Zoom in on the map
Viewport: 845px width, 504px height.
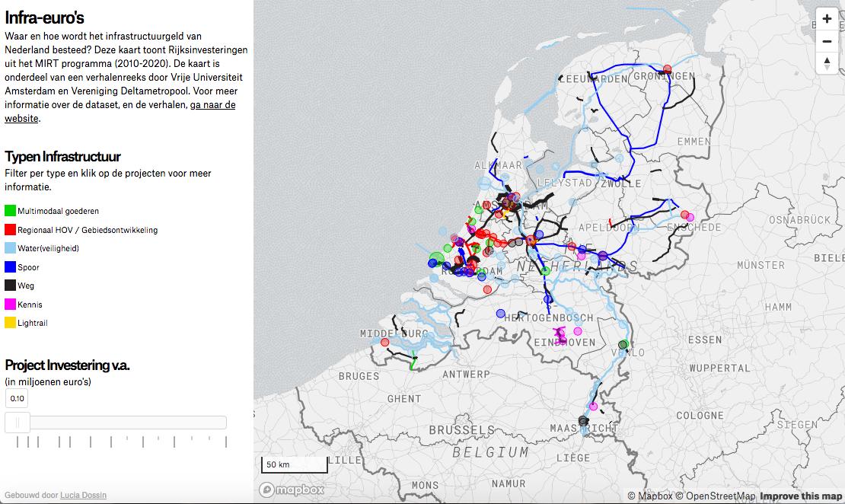coord(827,19)
